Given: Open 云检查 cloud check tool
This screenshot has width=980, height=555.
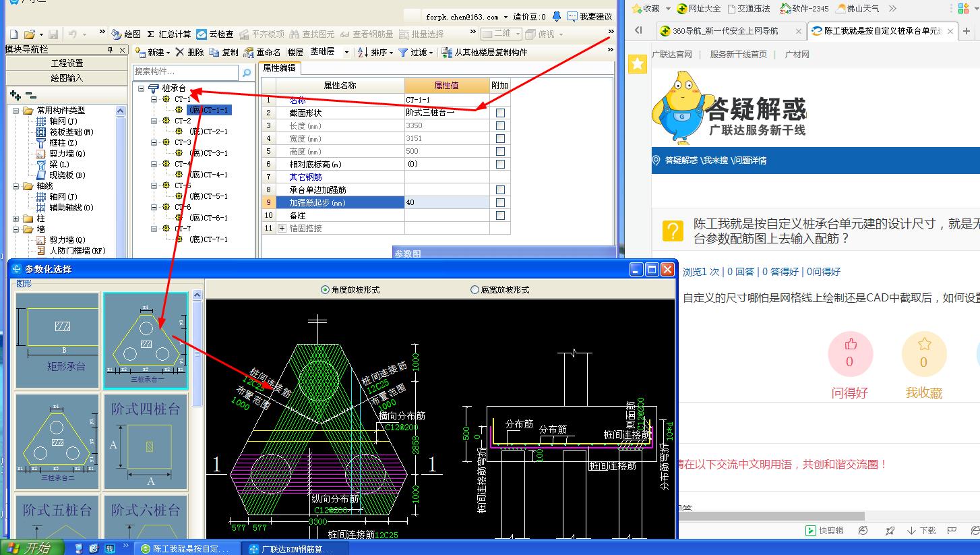Looking at the screenshot, I should tap(215, 34).
